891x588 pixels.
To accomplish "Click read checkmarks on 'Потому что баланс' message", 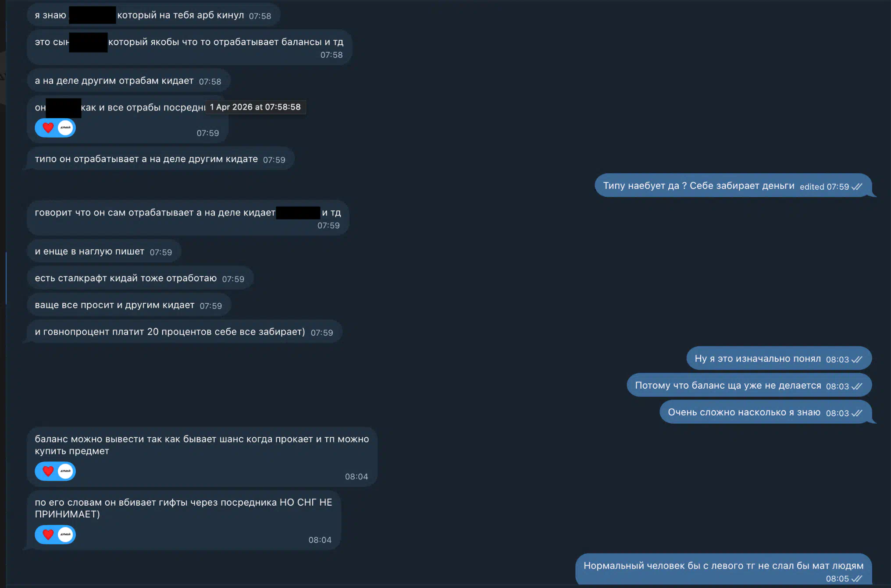I will [856, 386].
